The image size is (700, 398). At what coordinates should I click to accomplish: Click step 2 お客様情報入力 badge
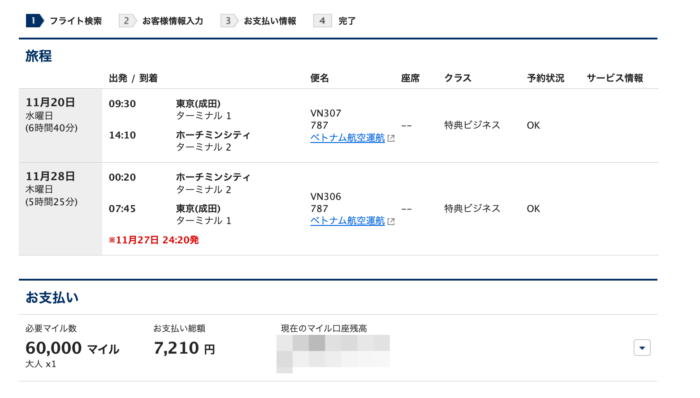point(127,21)
